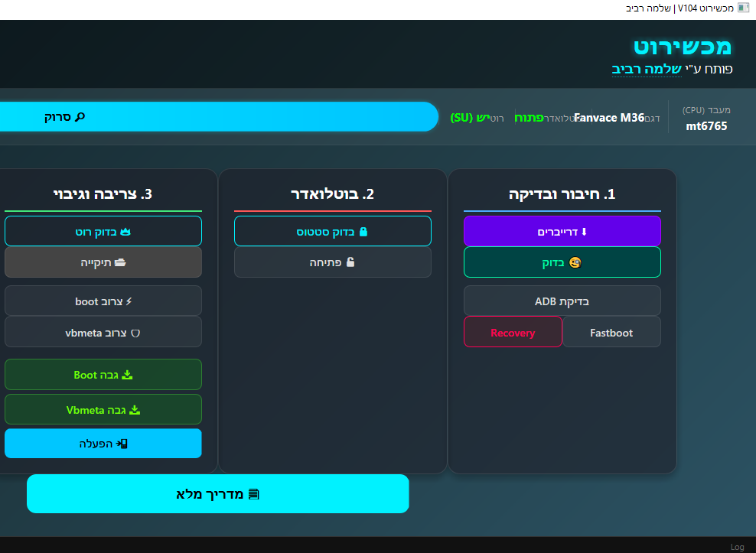Choose the Fastboot button
The height and width of the screenshot is (553, 756).
(611, 333)
